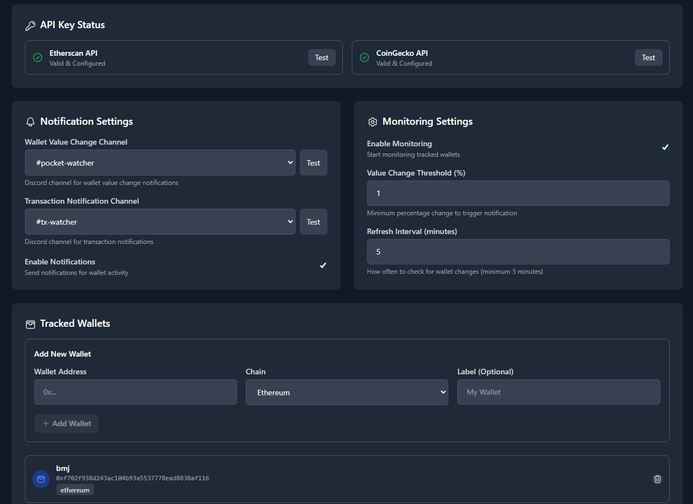Click the Wallet Address input field
The height and width of the screenshot is (504, 693).
coord(135,393)
